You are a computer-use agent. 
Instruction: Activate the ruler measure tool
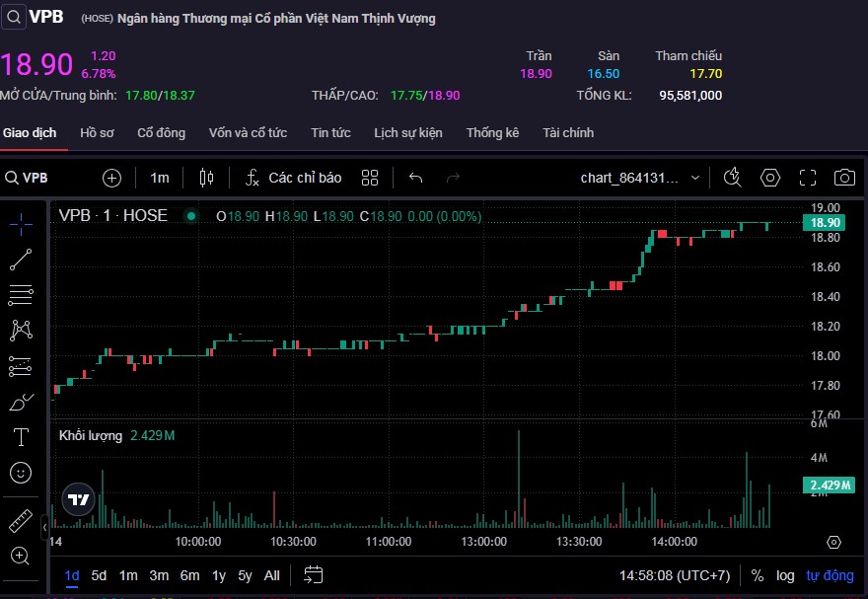[21, 520]
